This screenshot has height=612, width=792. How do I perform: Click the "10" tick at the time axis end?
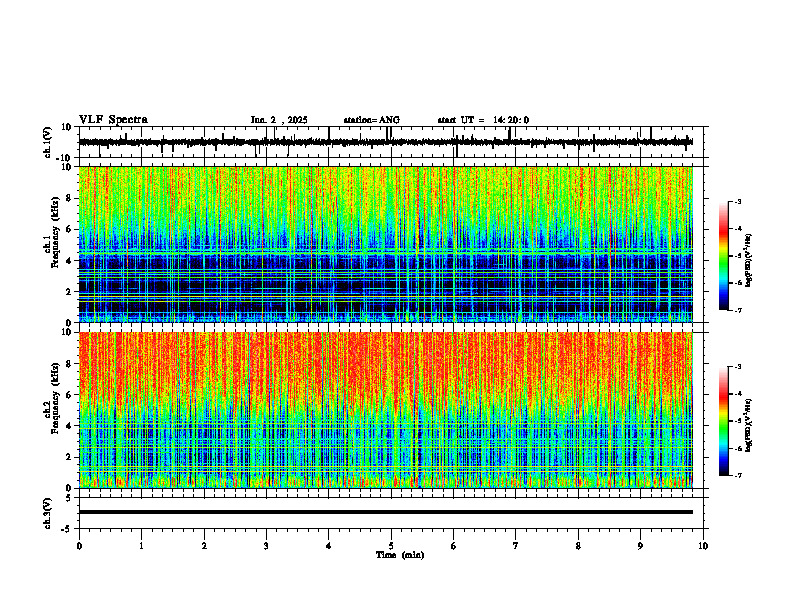click(703, 546)
